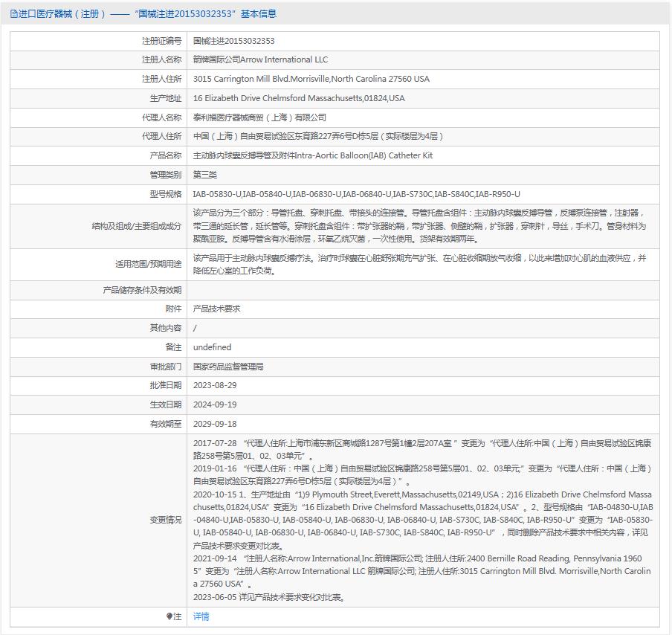Click the 16 Elizabeth Drive production address value

click(298, 98)
